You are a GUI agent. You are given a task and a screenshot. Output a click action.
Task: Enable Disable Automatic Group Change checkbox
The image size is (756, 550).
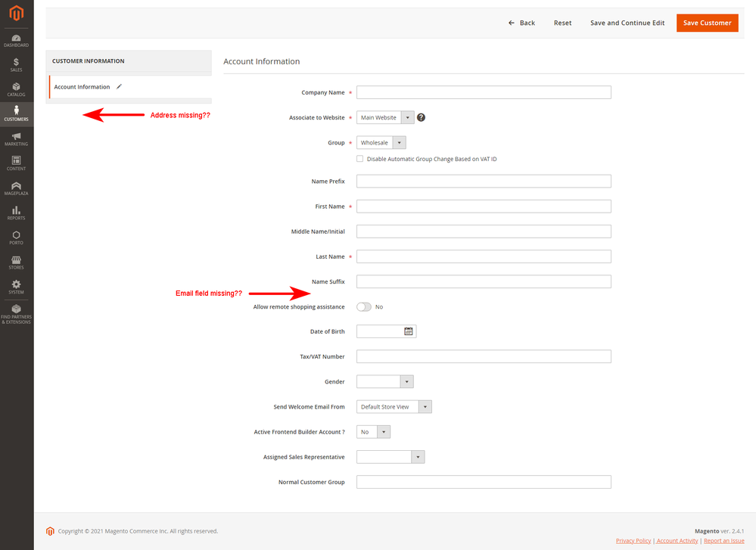point(359,159)
